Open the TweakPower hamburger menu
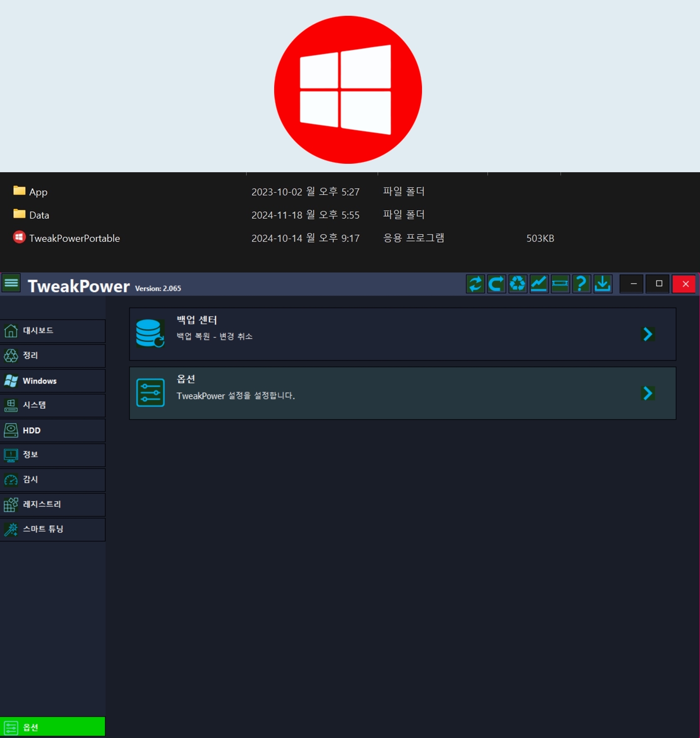The width and height of the screenshot is (700, 738). (x=11, y=284)
